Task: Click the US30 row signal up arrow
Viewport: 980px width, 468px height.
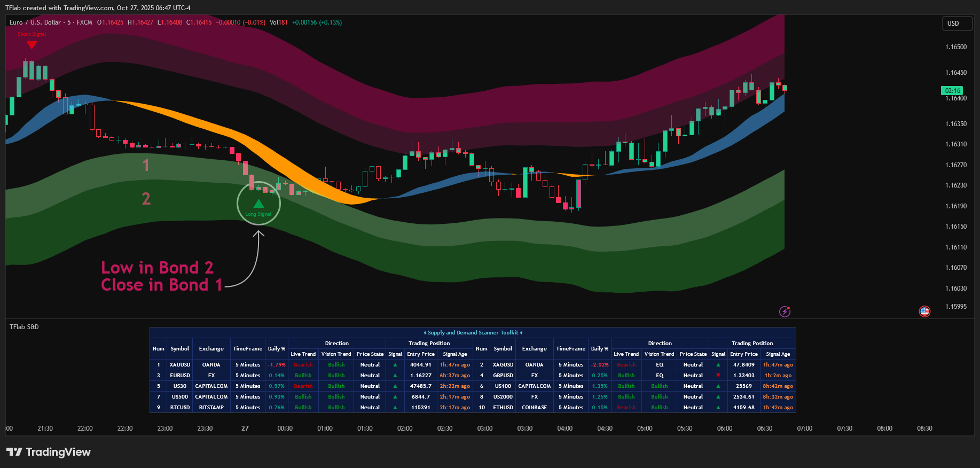Action: (x=395, y=386)
